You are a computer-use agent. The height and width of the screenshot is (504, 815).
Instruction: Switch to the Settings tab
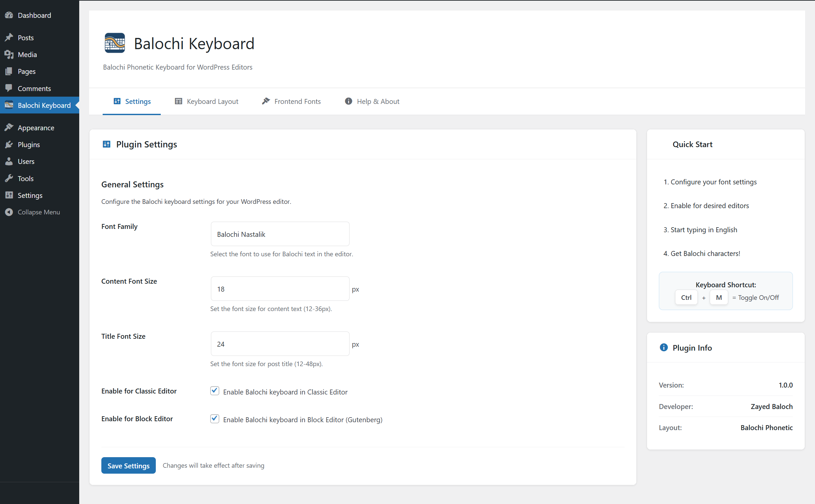click(x=131, y=101)
